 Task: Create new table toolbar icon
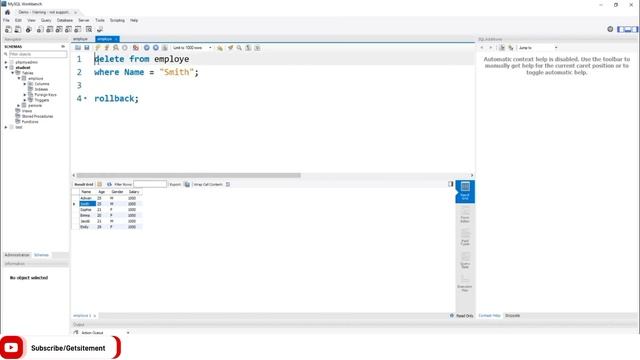[x=49, y=29]
